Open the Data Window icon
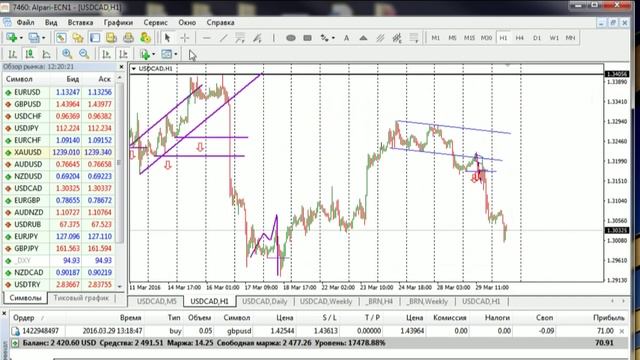The width and height of the screenshot is (640, 360). 78,38
